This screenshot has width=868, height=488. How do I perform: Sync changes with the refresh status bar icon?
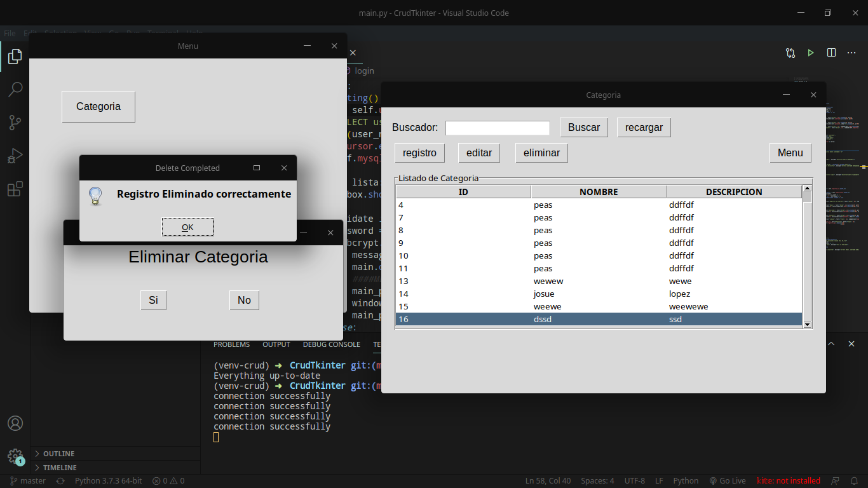[x=60, y=481]
